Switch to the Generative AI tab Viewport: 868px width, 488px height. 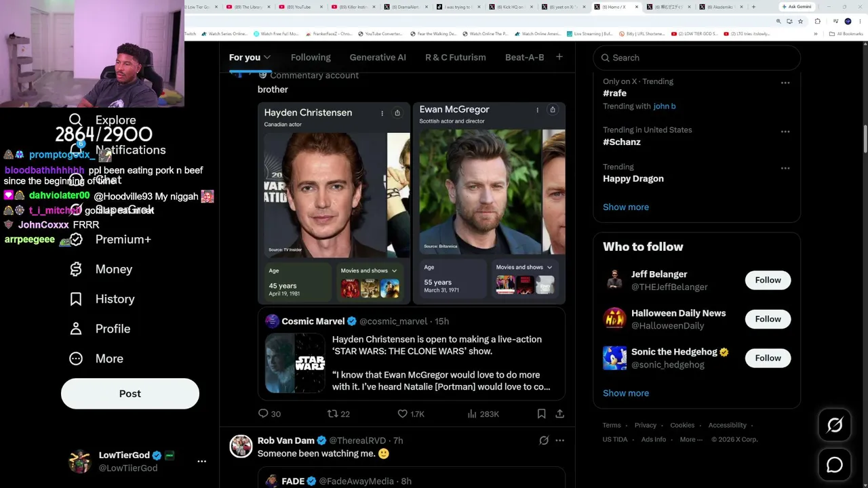pos(378,58)
